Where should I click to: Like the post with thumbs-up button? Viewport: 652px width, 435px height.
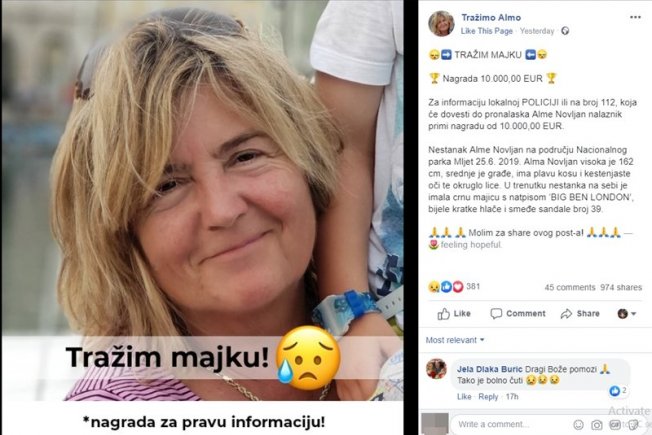454,314
